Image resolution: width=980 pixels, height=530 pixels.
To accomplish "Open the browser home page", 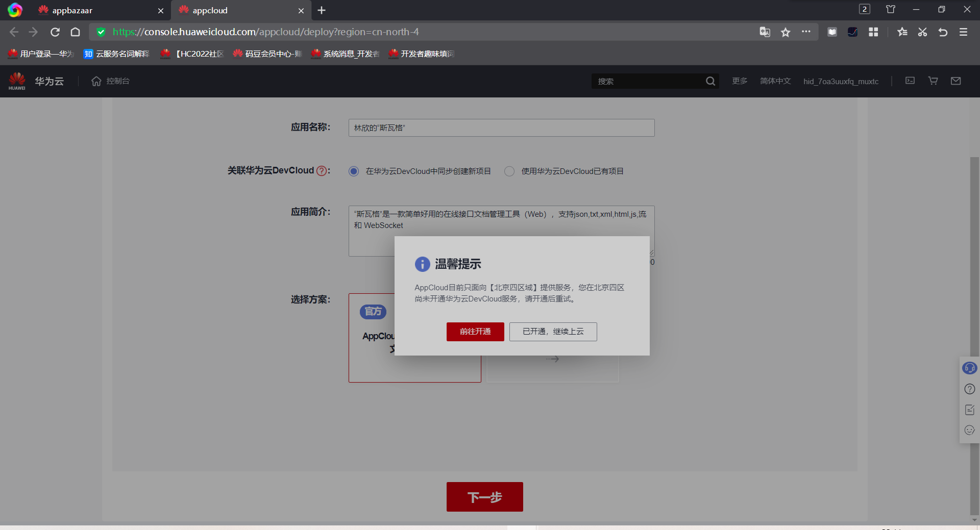I will coord(75,32).
